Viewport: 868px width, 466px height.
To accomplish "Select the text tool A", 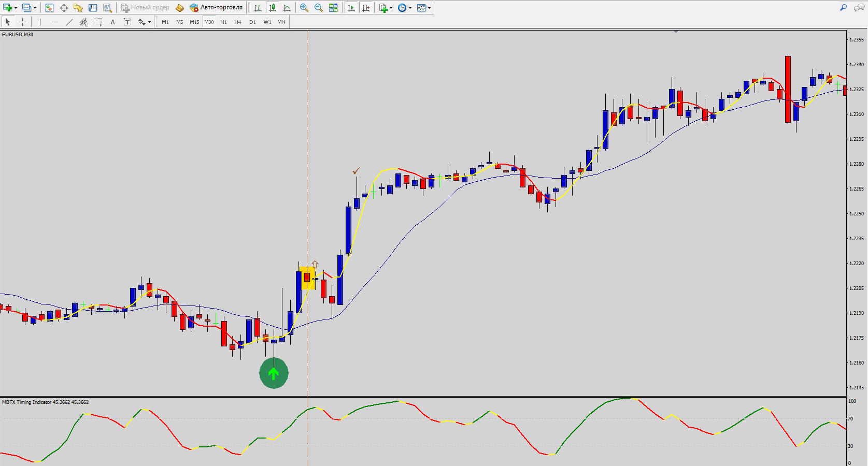I will pos(112,22).
